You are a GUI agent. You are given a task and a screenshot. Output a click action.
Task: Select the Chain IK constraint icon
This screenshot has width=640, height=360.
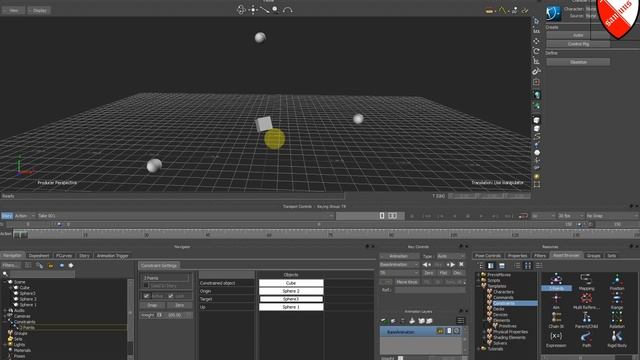556,318
